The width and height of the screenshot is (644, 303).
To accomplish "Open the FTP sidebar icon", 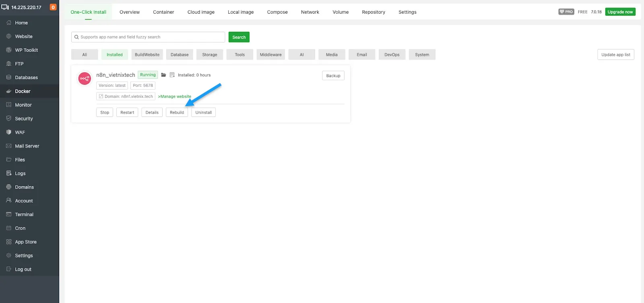I will (9, 64).
